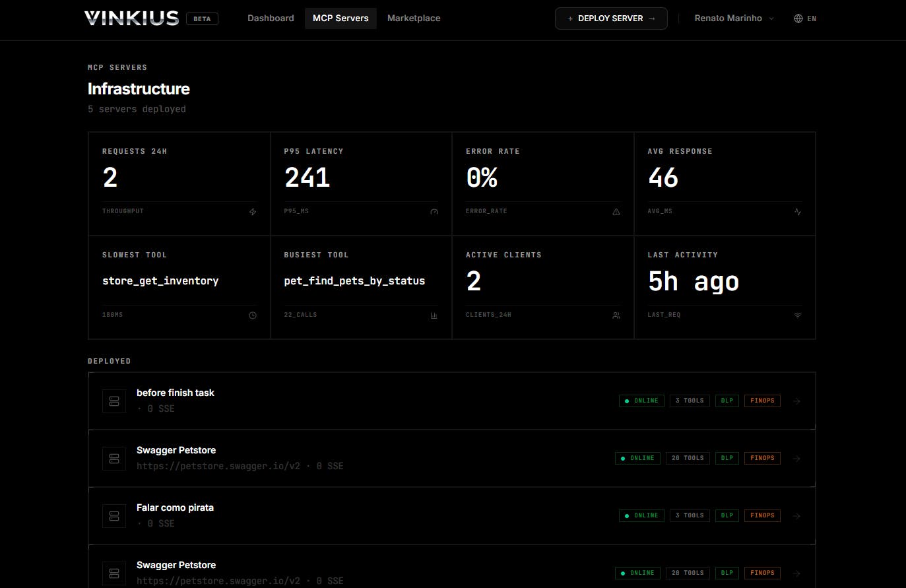Screen dimensions: 906x588
Task: Click the BETA badge
Action: (x=202, y=18)
